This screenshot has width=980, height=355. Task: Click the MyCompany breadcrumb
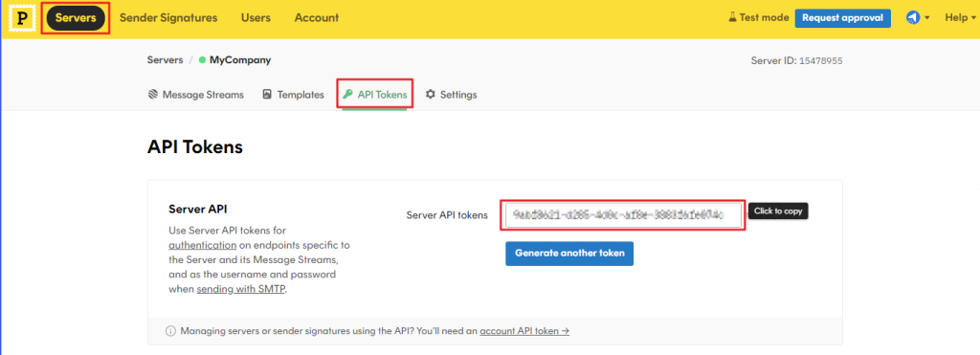coord(240,60)
